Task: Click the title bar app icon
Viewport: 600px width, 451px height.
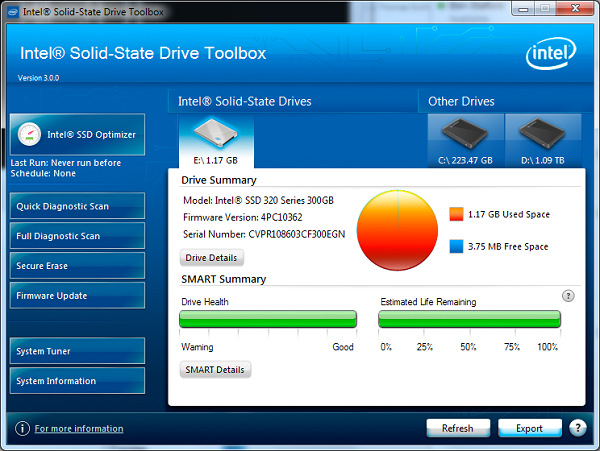Action: click(x=13, y=12)
